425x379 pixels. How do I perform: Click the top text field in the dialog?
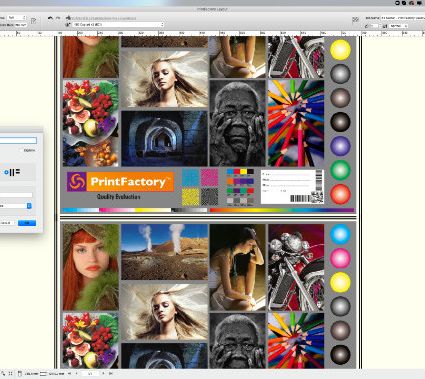(18, 141)
